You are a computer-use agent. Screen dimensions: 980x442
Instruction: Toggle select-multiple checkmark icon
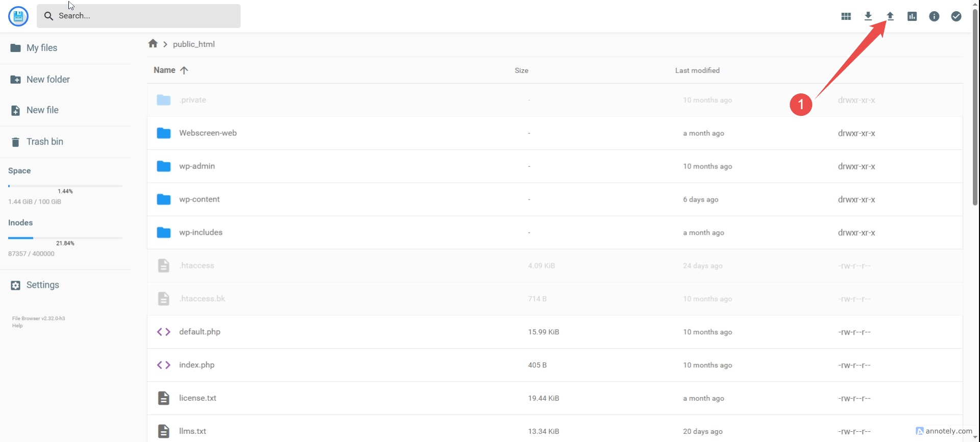956,16
